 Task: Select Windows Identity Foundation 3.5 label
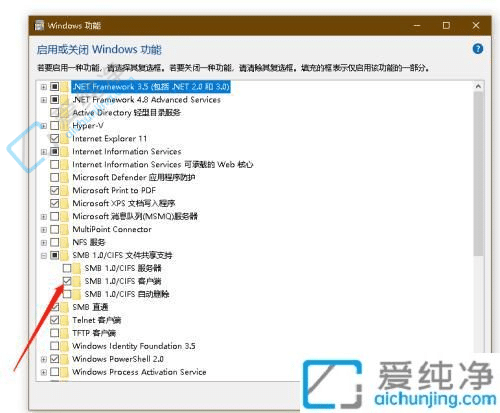[134, 346]
